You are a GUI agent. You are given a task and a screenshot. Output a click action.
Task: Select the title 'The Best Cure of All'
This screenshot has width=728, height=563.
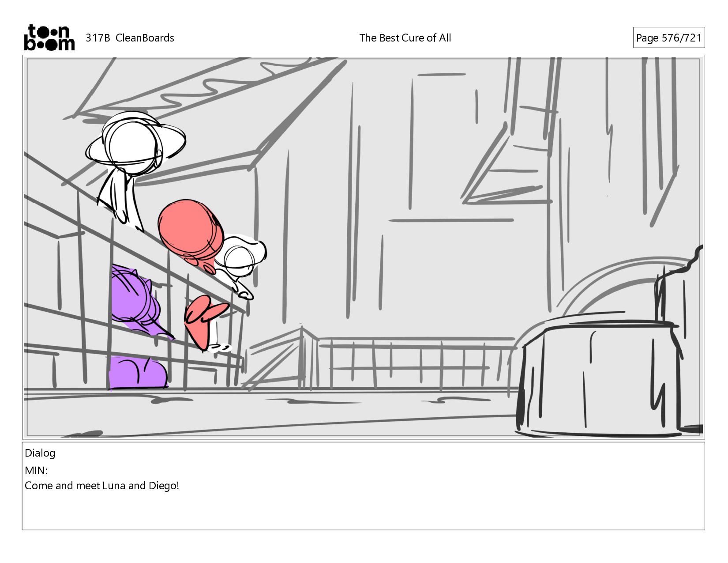click(x=405, y=38)
